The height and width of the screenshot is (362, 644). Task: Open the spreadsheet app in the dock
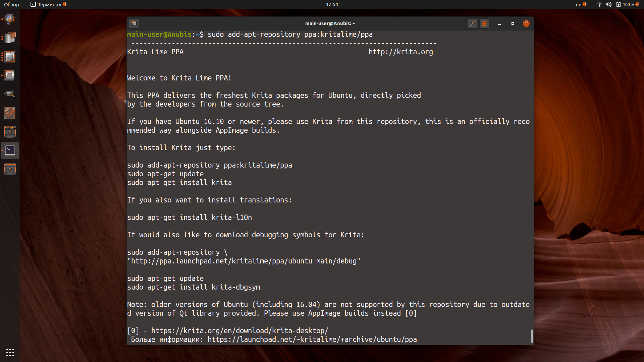pyautogui.click(x=10, y=75)
